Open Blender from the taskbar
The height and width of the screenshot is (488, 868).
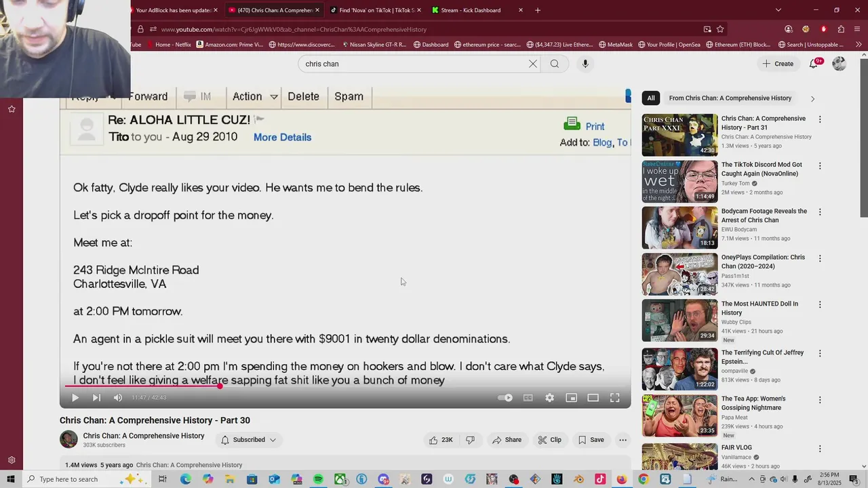click(x=578, y=479)
